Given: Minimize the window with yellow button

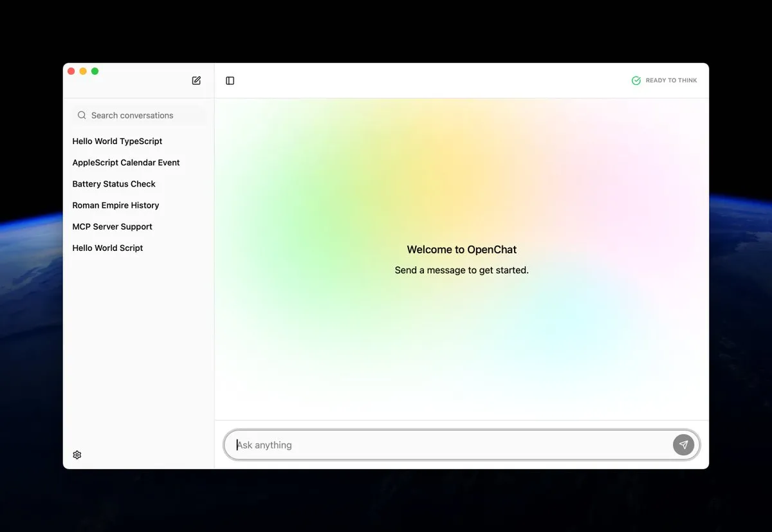Looking at the screenshot, I should 83,71.
